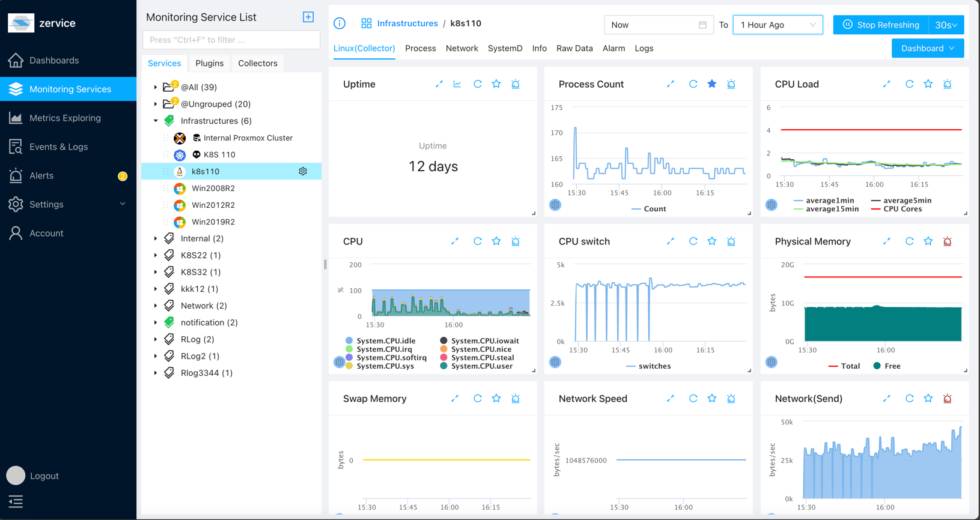Open the info circle icon beside Infrastructures
980x520 pixels.
point(339,23)
